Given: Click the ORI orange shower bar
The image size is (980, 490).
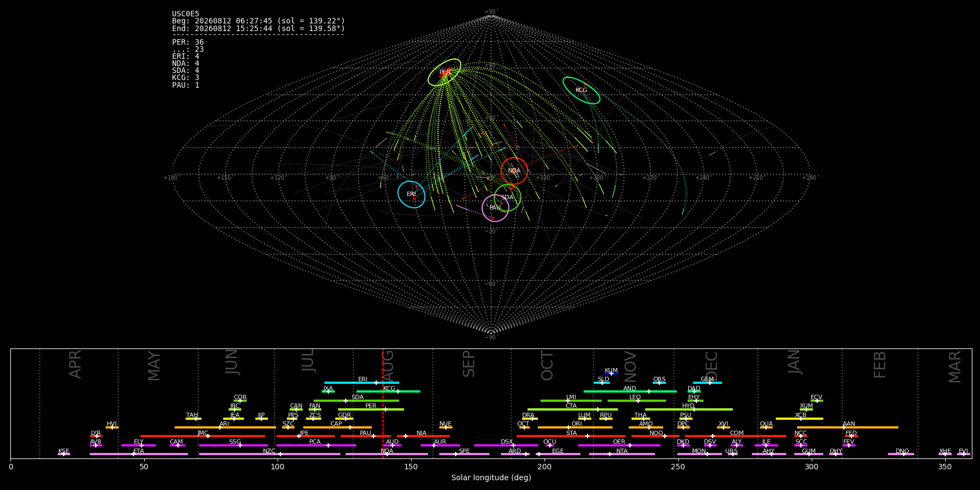Looking at the screenshot, I should tap(575, 427).
